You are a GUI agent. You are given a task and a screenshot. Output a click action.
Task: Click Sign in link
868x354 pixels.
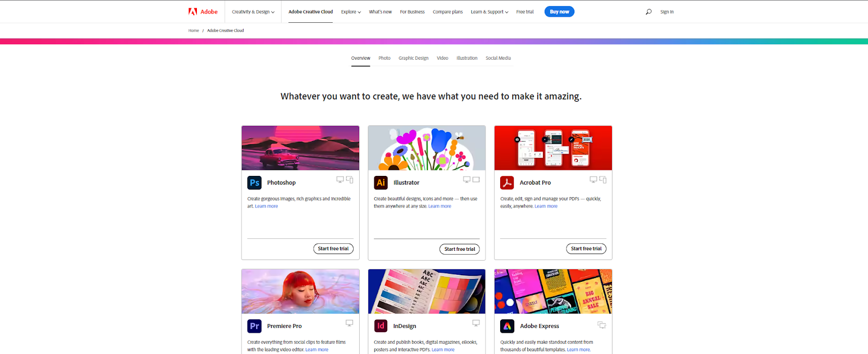tap(667, 11)
